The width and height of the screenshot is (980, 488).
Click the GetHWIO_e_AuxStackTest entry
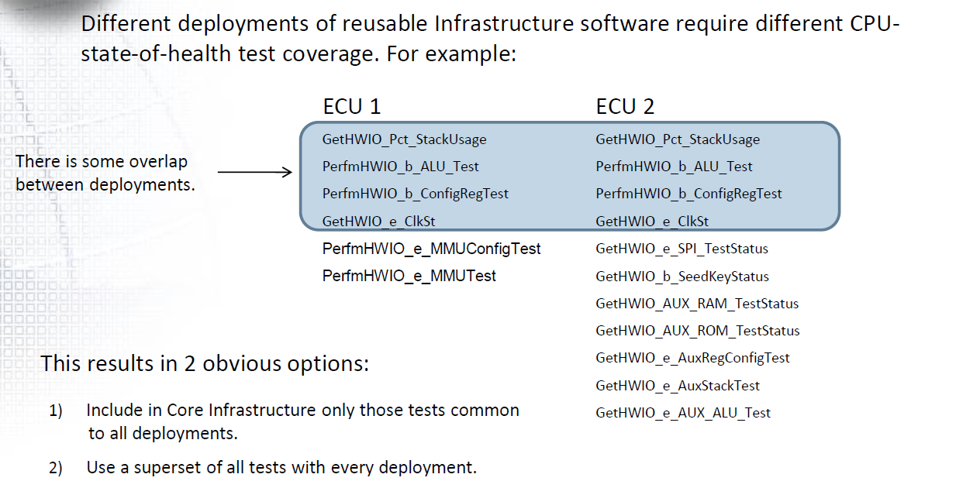[x=677, y=386]
